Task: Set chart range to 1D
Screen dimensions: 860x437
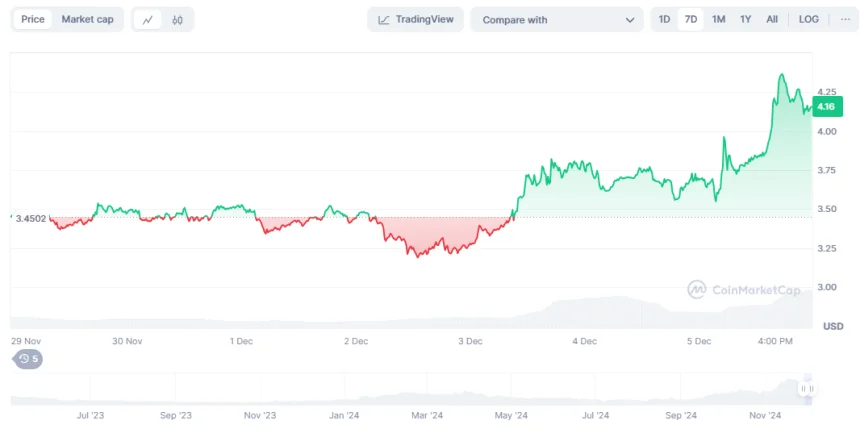Action: pyautogui.click(x=664, y=20)
